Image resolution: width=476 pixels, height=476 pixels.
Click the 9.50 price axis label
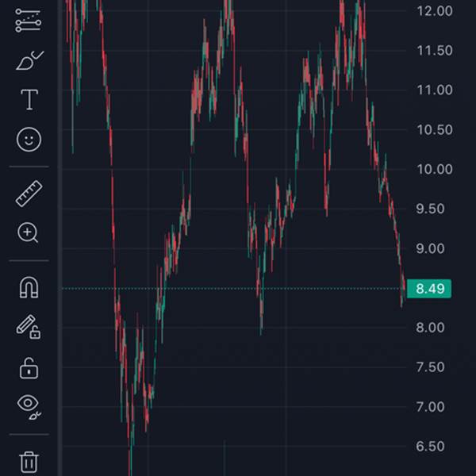click(x=430, y=209)
